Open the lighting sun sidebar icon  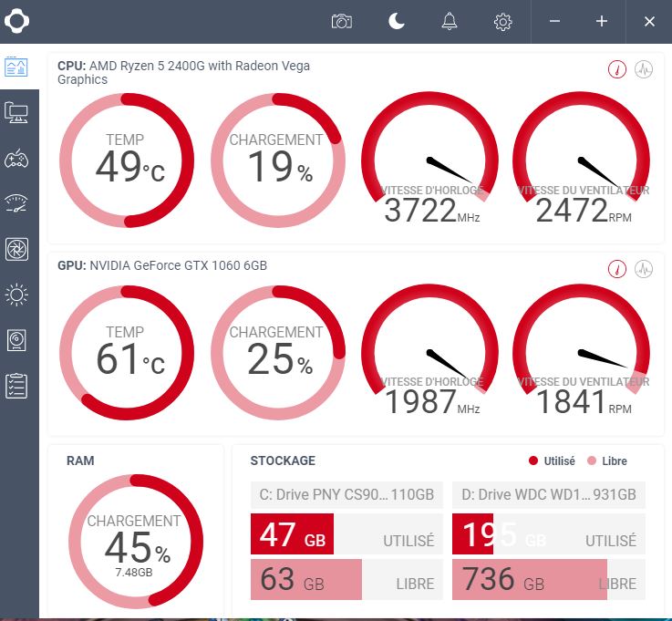[x=16, y=294]
